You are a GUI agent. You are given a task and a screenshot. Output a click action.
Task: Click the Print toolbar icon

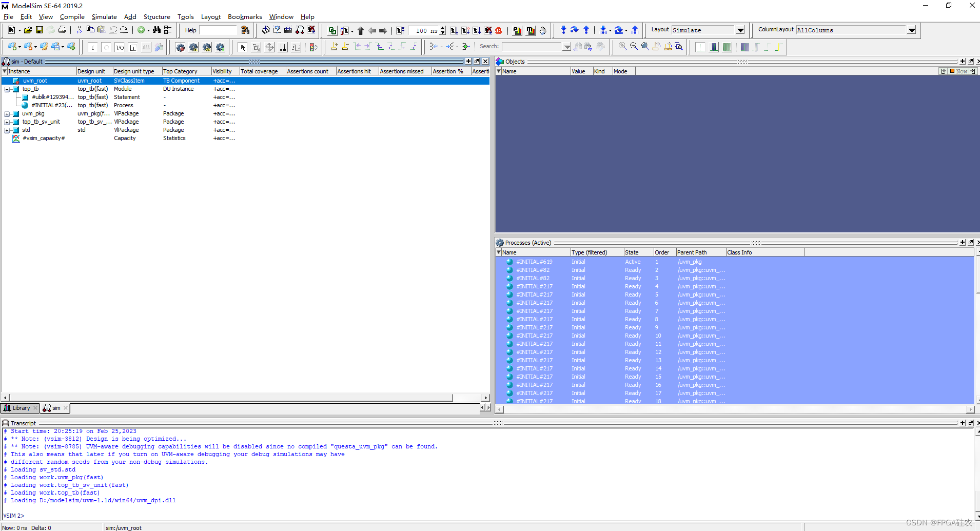(62, 30)
